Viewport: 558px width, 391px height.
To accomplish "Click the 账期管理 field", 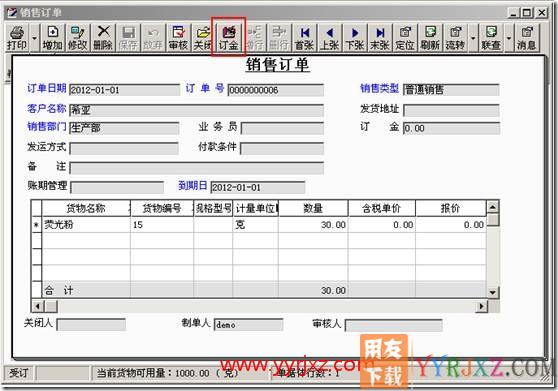I will click(117, 187).
